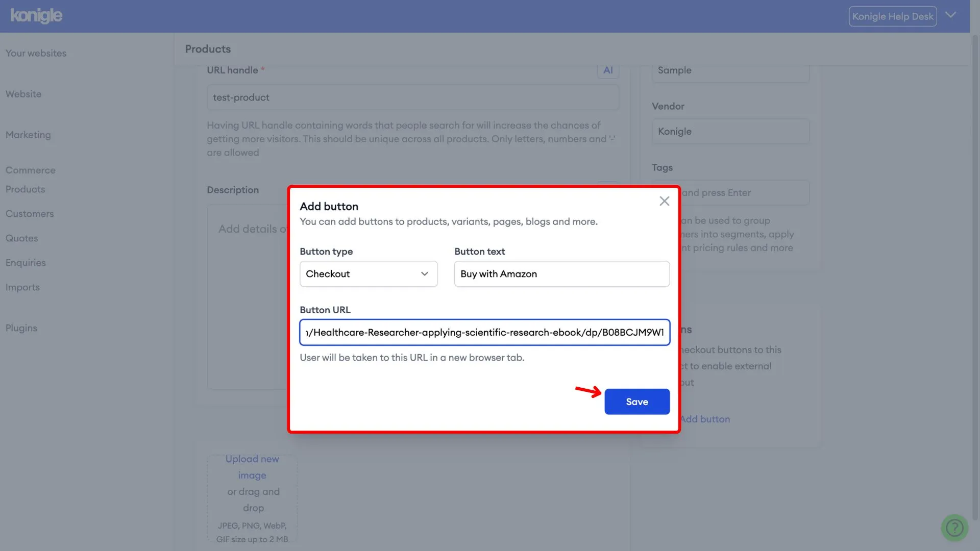
Task: Click the Commerce section heading
Action: click(31, 170)
